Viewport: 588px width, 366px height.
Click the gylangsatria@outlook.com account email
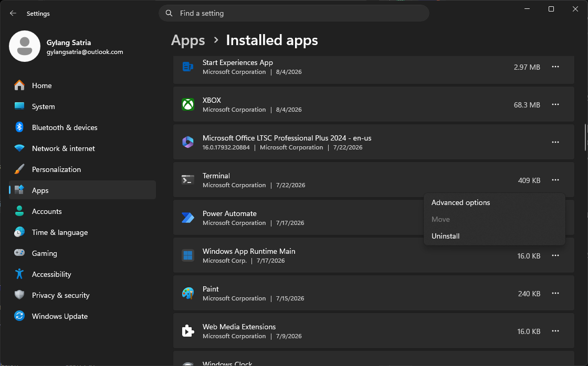[x=85, y=52]
